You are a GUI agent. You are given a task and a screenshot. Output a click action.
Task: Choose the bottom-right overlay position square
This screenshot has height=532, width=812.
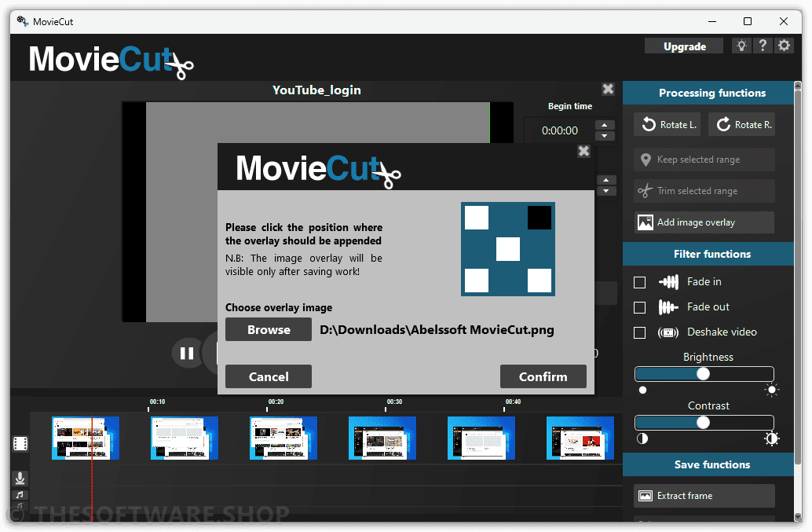coord(539,281)
